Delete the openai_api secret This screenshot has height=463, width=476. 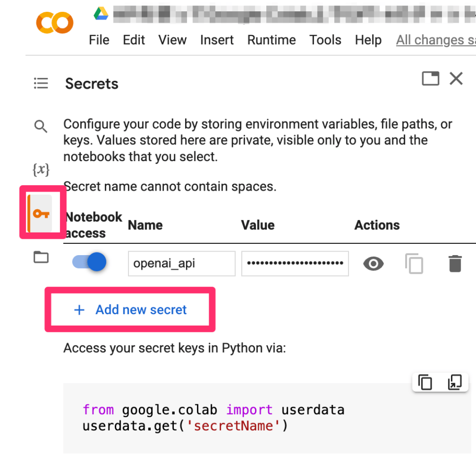click(x=455, y=264)
